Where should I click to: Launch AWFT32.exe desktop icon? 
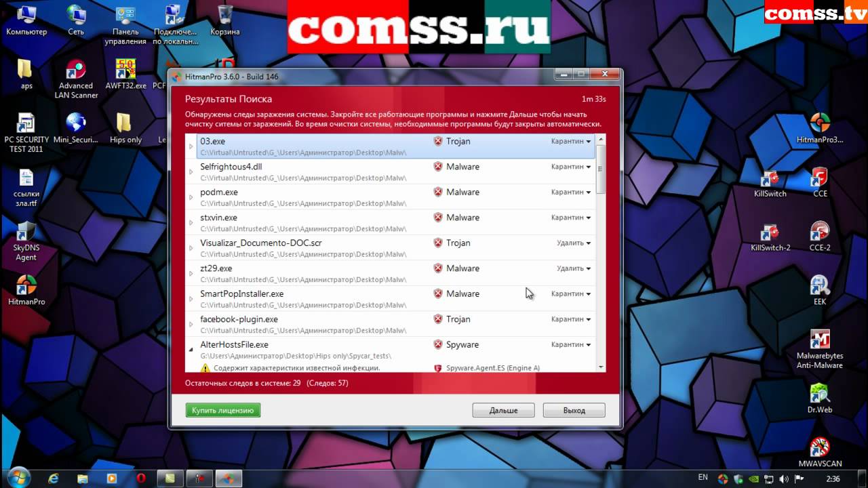125,74
